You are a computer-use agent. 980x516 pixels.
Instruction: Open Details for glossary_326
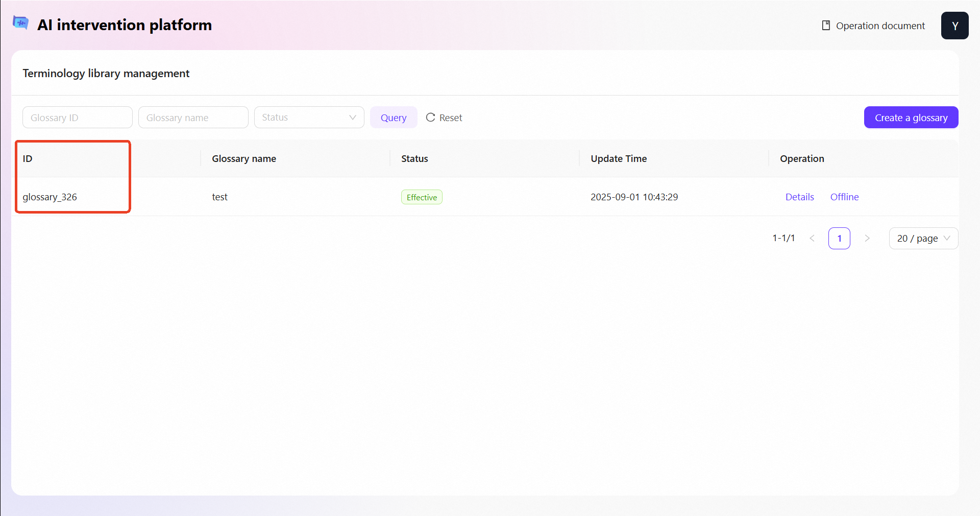tap(799, 197)
